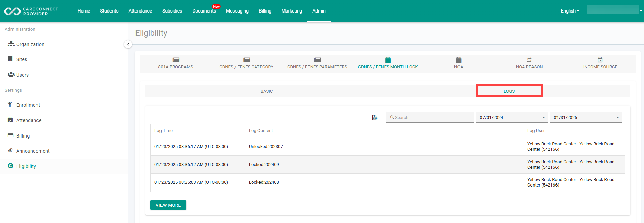Open the Students menu

[109, 11]
